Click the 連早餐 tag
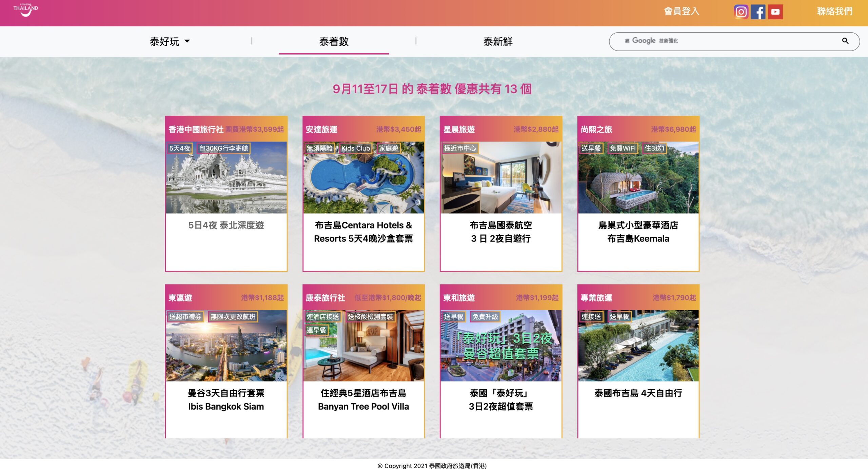 coord(316,330)
